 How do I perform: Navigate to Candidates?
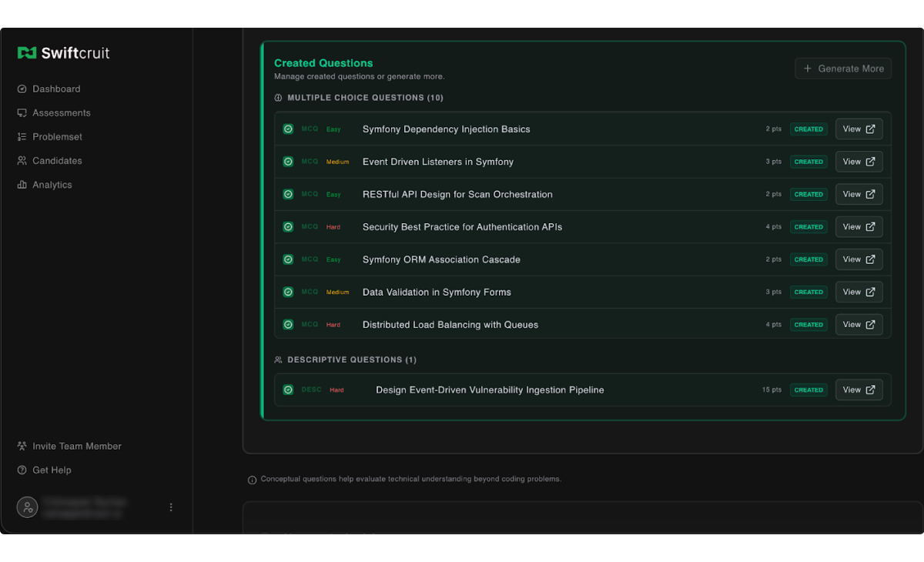(57, 161)
